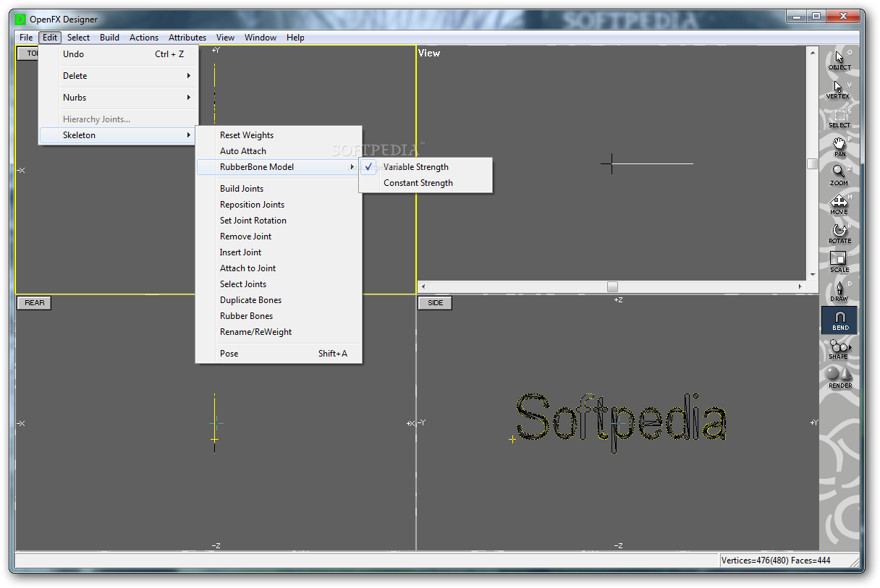
Task: Click Attach to Joint
Action: [x=279, y=268]
